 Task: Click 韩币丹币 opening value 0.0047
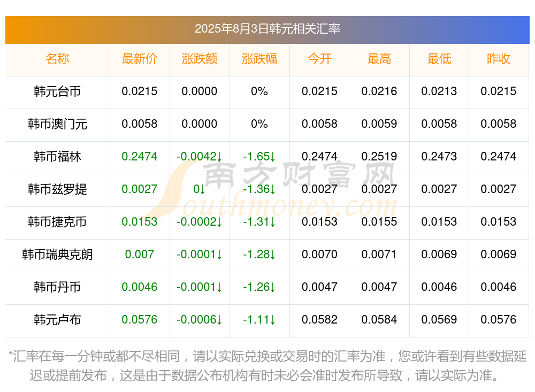click(x=320, y=287)
